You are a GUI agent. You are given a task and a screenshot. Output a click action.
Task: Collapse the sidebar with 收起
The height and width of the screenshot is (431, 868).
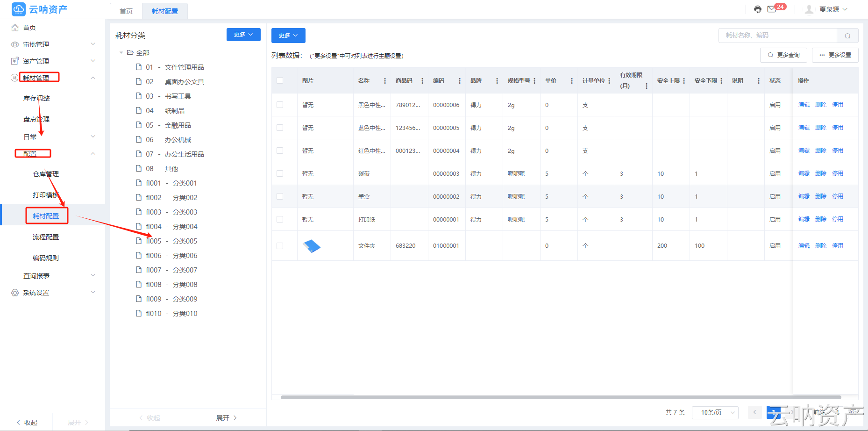pyautogui.click(x=27, y=423)
